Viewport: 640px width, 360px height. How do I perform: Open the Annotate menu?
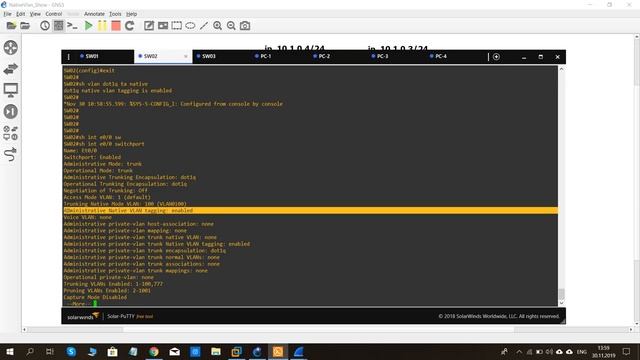(x=94, y=14)
